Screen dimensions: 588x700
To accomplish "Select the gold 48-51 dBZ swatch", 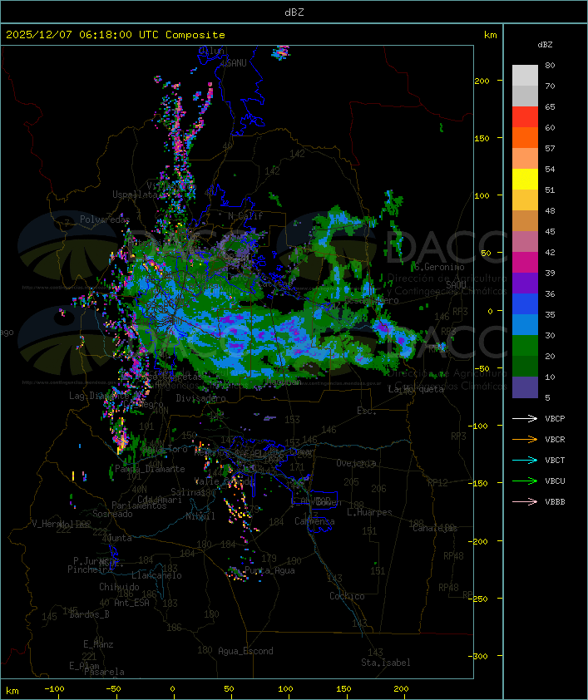I will pos(525,200).
